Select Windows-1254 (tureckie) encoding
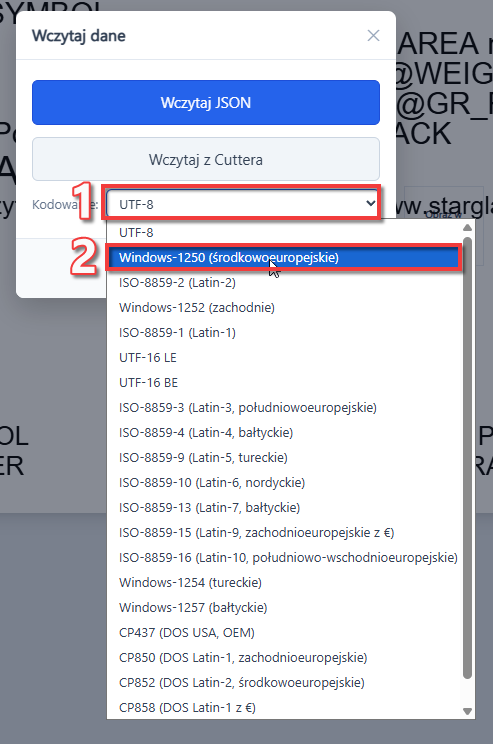This screenshot has height=744, width=493. (285, 583)
